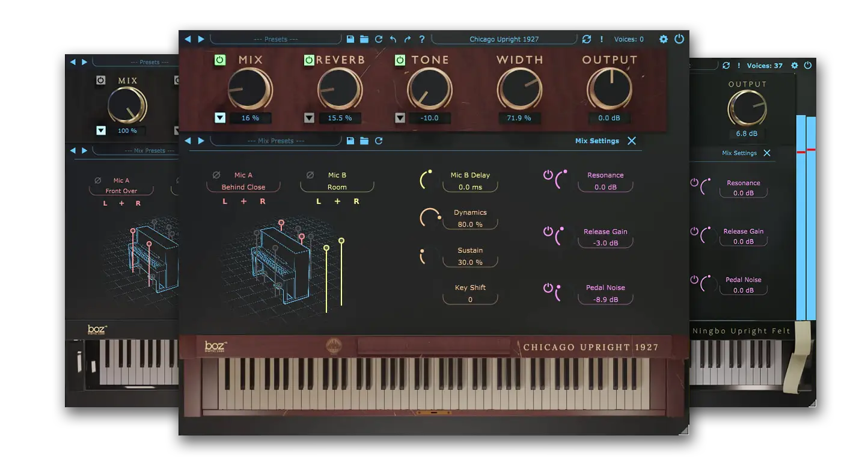Open the preset folder icon in top bar
The height and width of the screenshot is (474, 868).
[364, 39]
